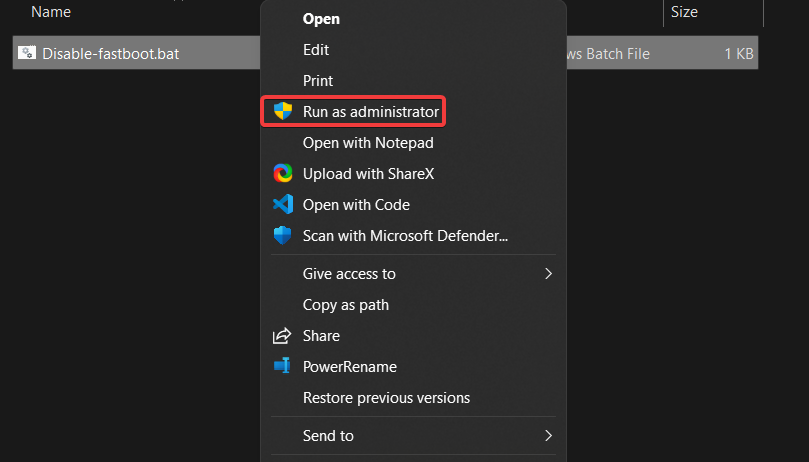Expand the Send to submenu arrow
Viewport: 809px width, 462px height.
[x=548, y=436]
